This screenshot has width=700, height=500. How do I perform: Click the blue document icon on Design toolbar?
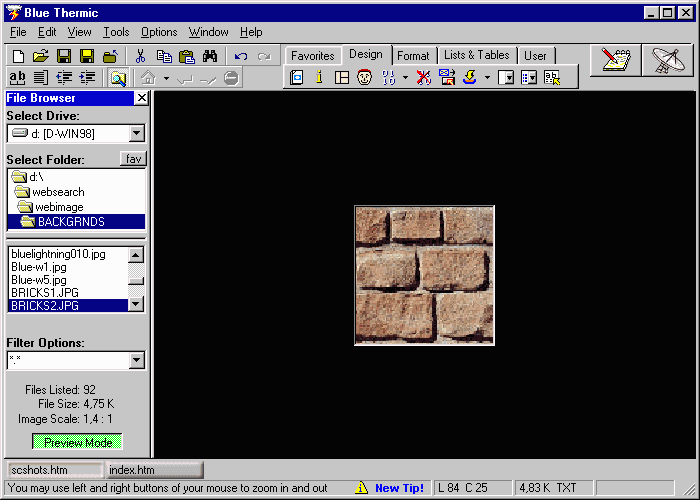[x=296, y=77]
